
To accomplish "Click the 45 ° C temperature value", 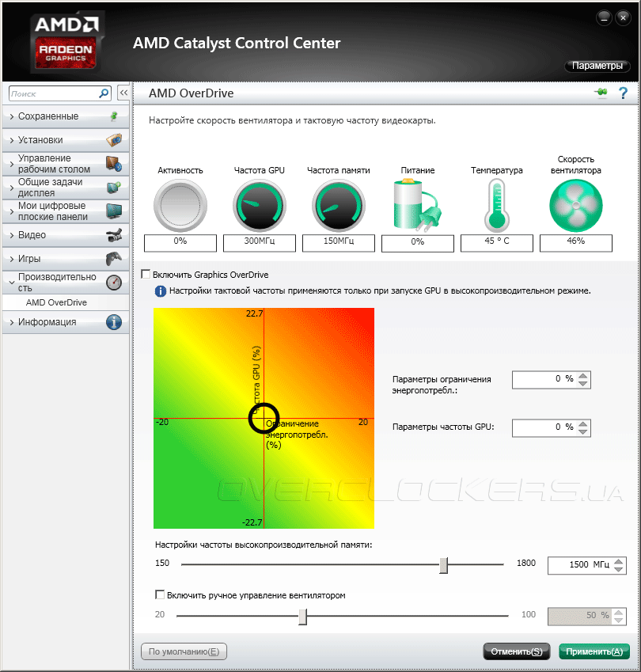I will click(497, 241).
